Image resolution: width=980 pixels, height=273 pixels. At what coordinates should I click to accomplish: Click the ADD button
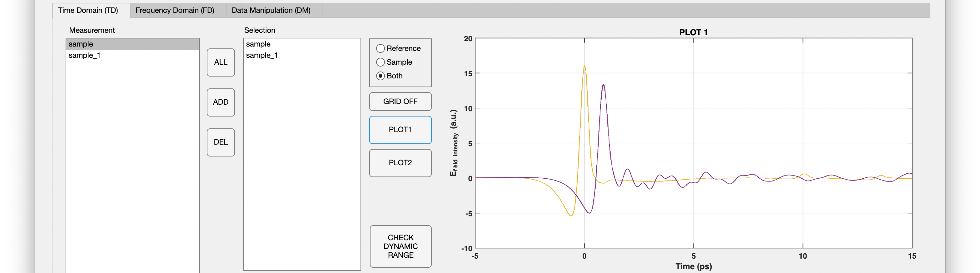click(x=221, y=102)
